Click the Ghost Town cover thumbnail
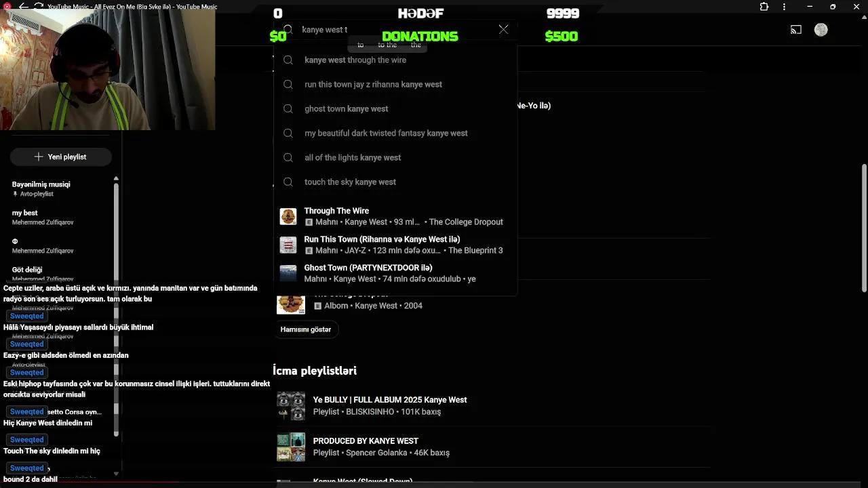Screen dimensions: 868x488 (288, 273)
